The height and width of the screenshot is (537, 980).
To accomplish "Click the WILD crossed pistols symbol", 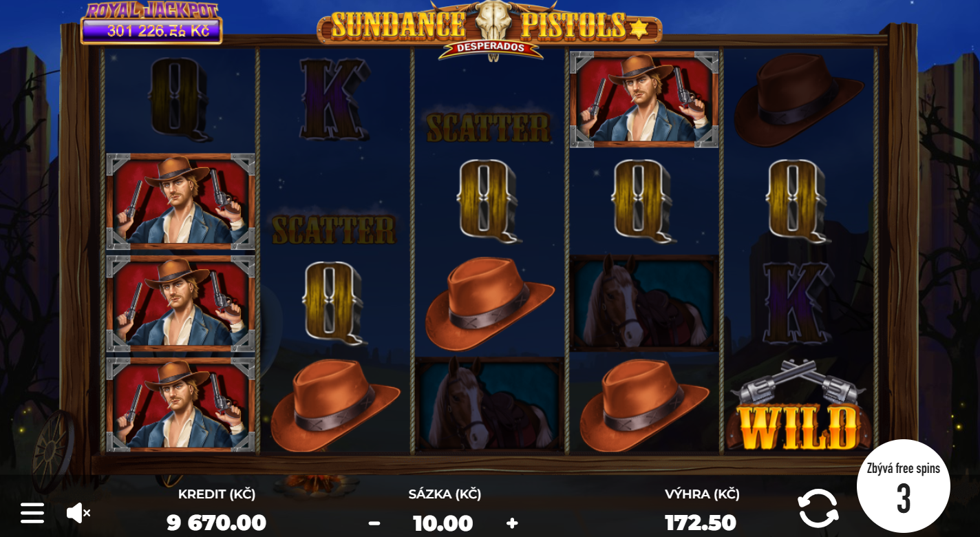I will click(x=798, y=406).
